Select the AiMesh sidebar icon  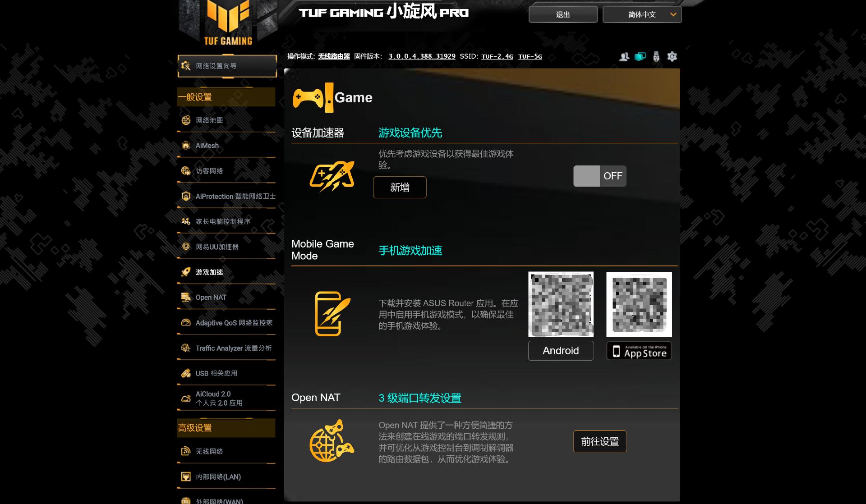point(187,145)
